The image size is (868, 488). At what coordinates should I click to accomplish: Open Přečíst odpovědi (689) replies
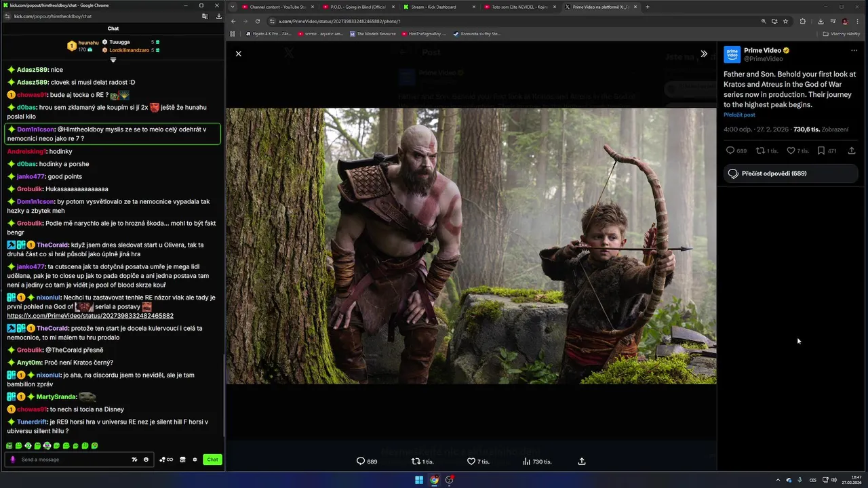[791, 174]
